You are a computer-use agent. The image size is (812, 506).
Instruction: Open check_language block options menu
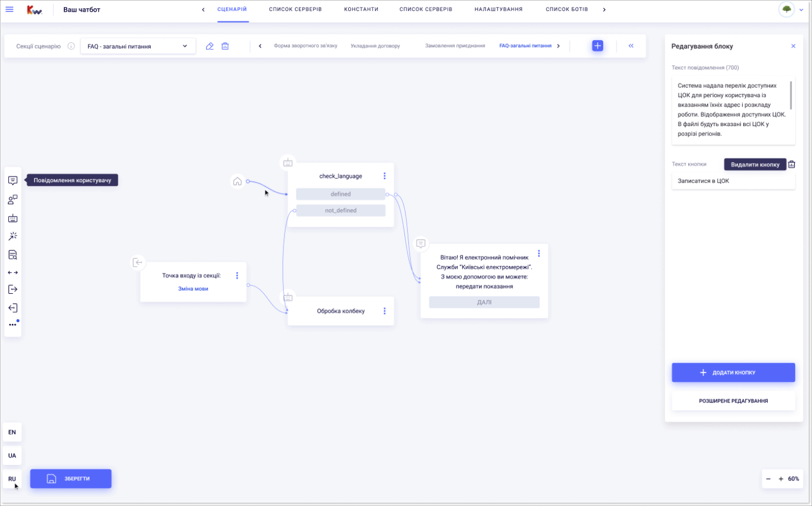coord(384,176)
